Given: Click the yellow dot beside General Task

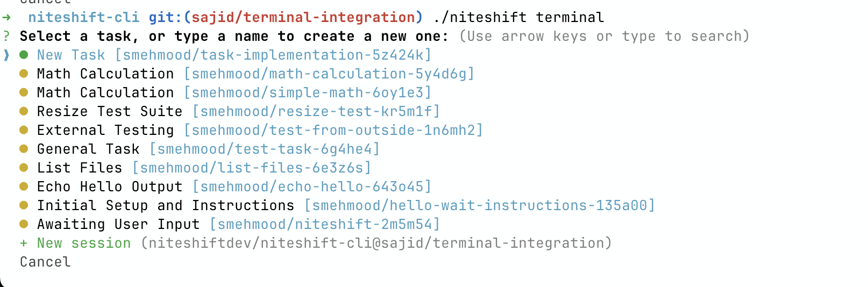Looking at the screenshot, I should point(24,149).
